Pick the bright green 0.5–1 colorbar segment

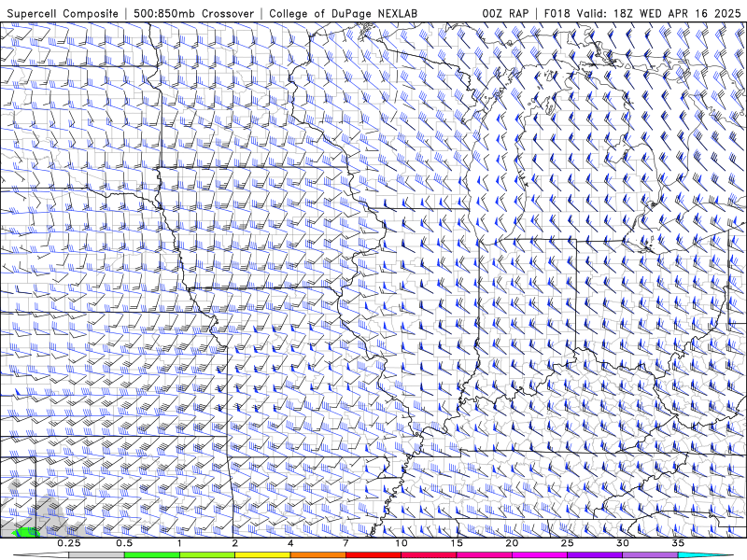tap(152, 555)
